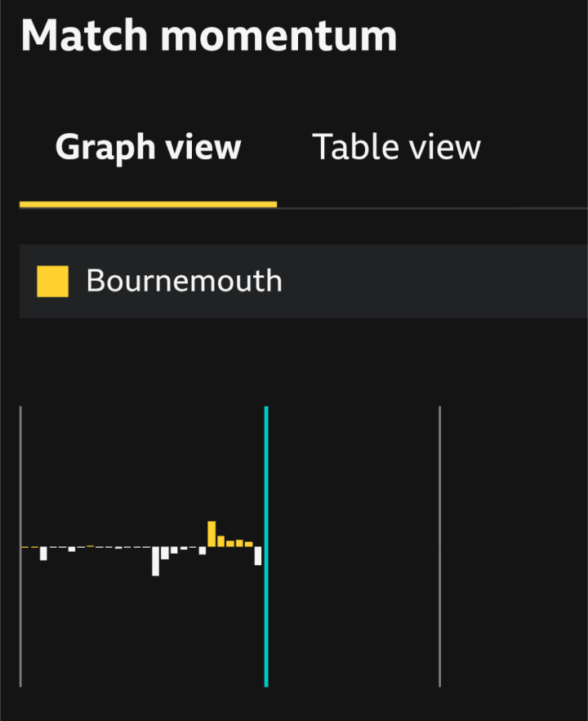
Task: Click the Bournemouth legend label text
Action: pyautogui.click(x=184, y=281)
